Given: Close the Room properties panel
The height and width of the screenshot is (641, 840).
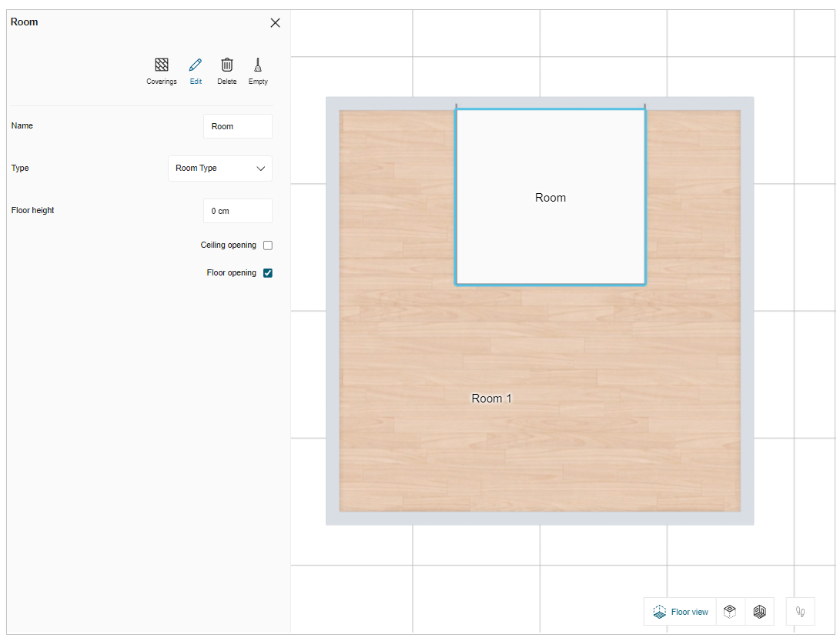Looking at the screenshot, I should (275, 23).
